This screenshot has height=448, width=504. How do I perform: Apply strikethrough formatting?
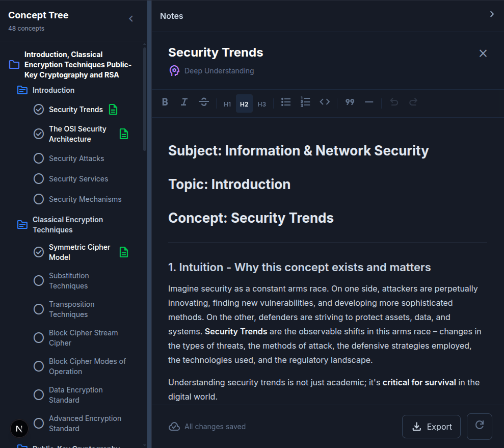[x=203, y=102]
